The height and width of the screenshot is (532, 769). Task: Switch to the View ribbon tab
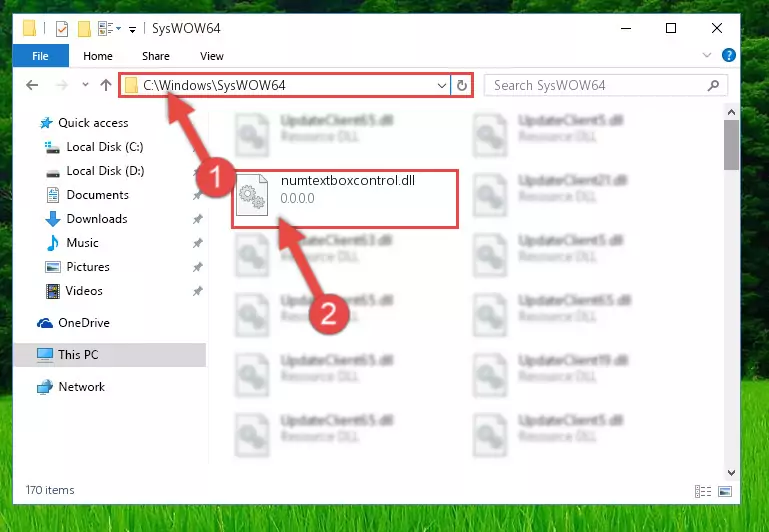point(212,56)
